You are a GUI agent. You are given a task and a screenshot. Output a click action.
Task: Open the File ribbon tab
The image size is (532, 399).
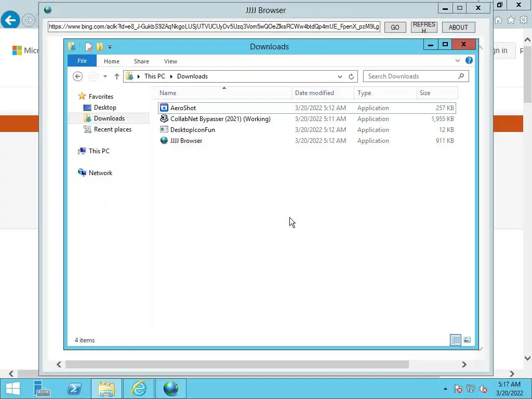pyautogui.click(x=82, y=61)
